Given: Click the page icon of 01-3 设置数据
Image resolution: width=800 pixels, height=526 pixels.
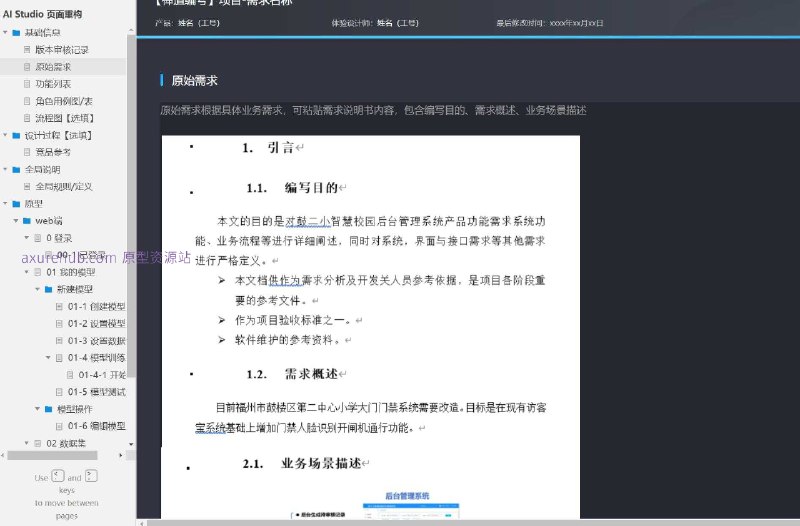Looking at the screenshot, I should [59, 340].
